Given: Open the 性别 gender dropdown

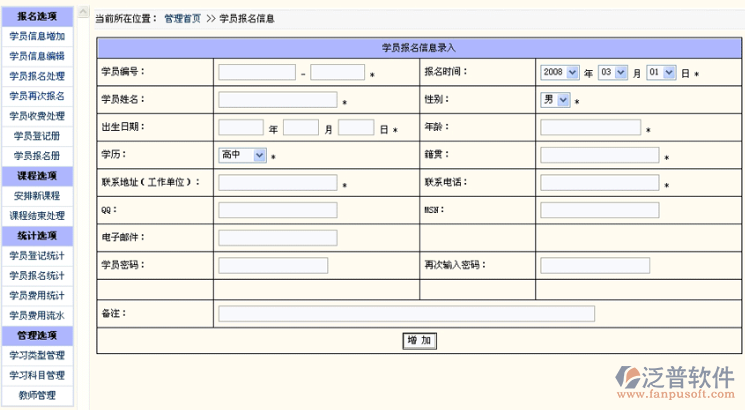Looking at the screenshot, I should click(555, 100).
